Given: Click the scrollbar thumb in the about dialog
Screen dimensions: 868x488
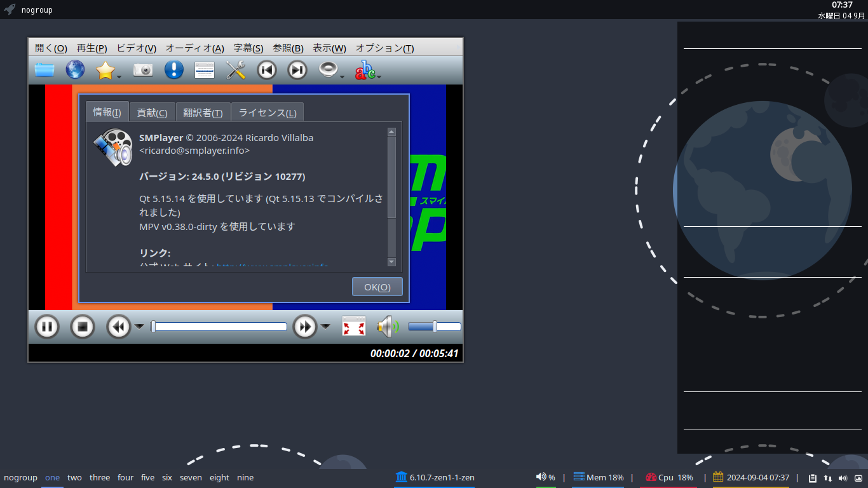Looking at the screenshot, I should pyautogui.click(x=391, y=177).
